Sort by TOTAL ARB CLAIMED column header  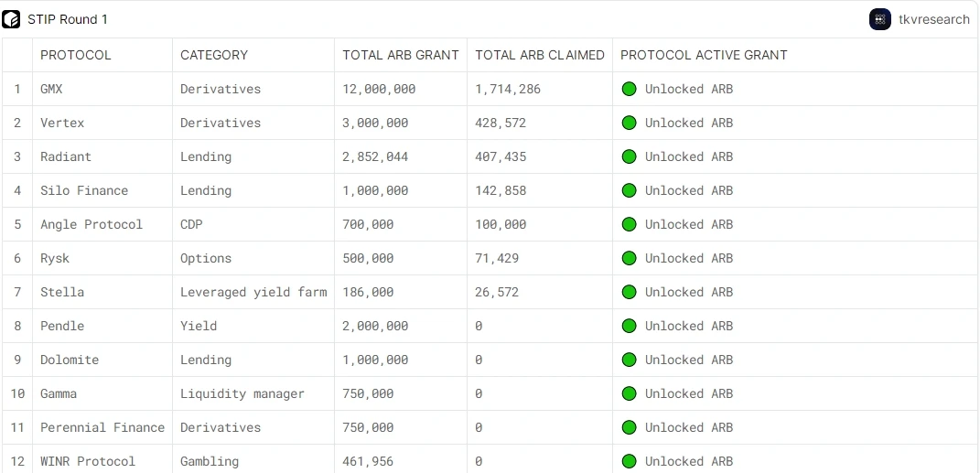point(540,55)
